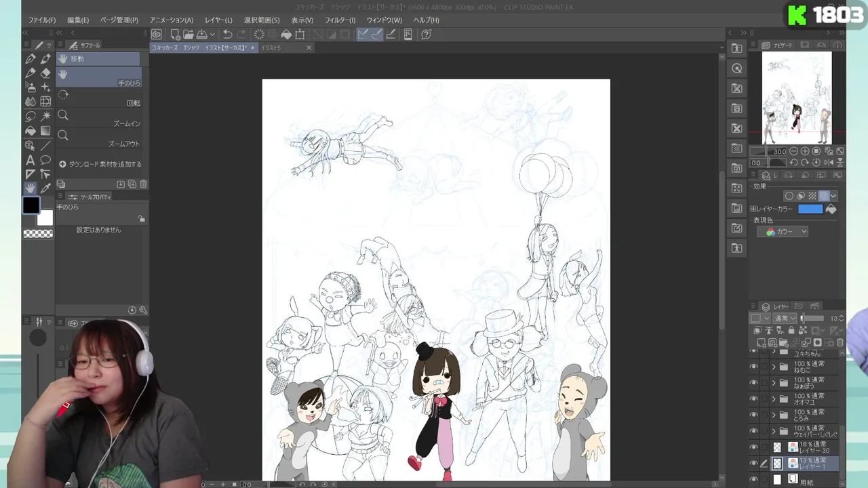Open the ファイル(F) menu

point(42,20)
